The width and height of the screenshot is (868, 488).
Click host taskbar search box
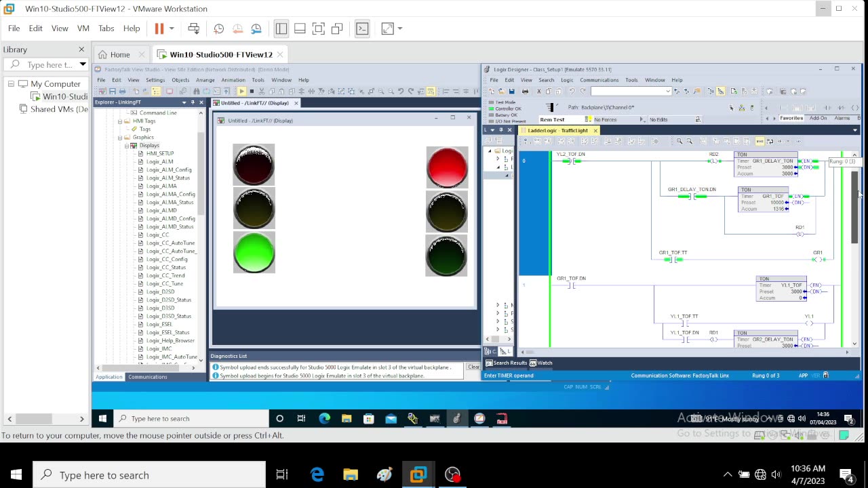pos(149,475)
